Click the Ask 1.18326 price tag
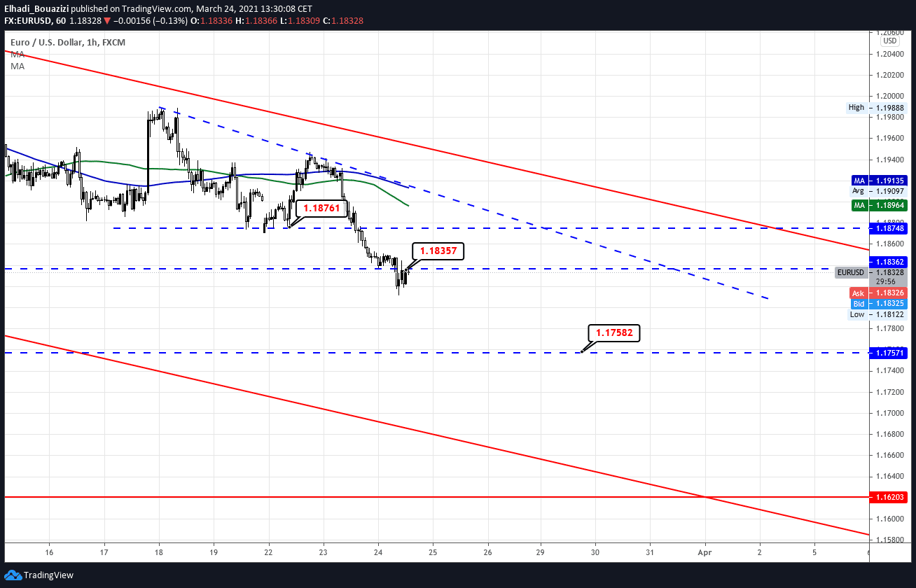The height and width of the screenshot is (588, 916). point(879,293)
